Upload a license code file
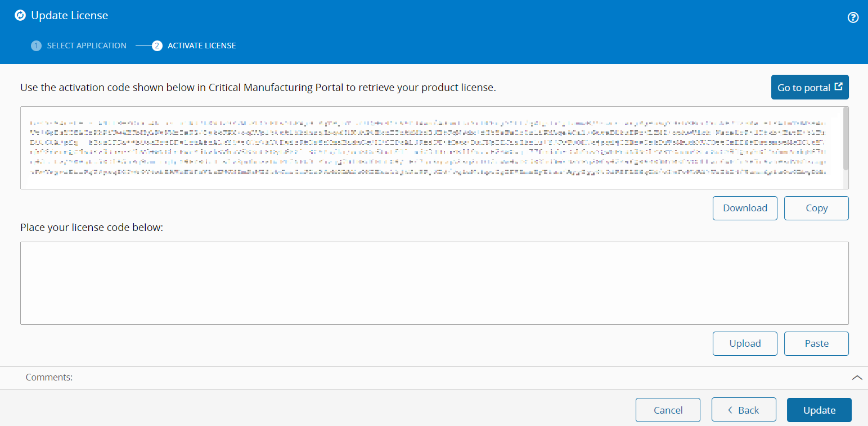868x426 pixels. [x=745, y=343]
